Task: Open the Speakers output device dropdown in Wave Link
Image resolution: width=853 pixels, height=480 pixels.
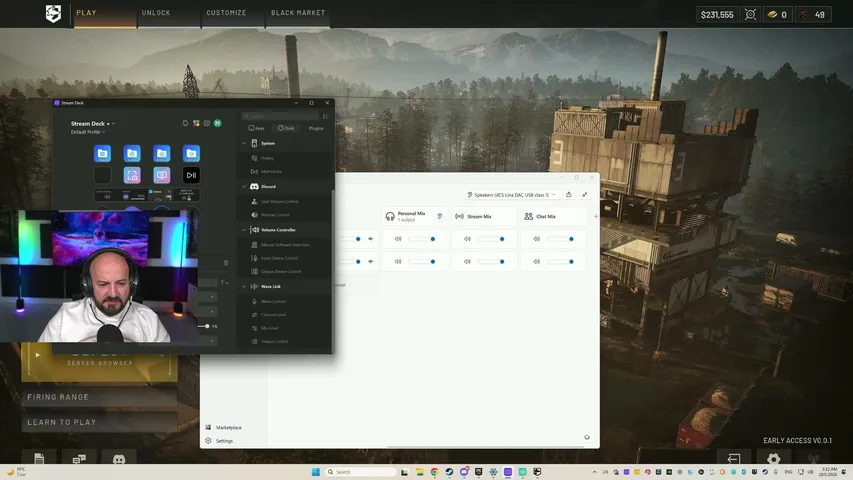Action: 511,195
